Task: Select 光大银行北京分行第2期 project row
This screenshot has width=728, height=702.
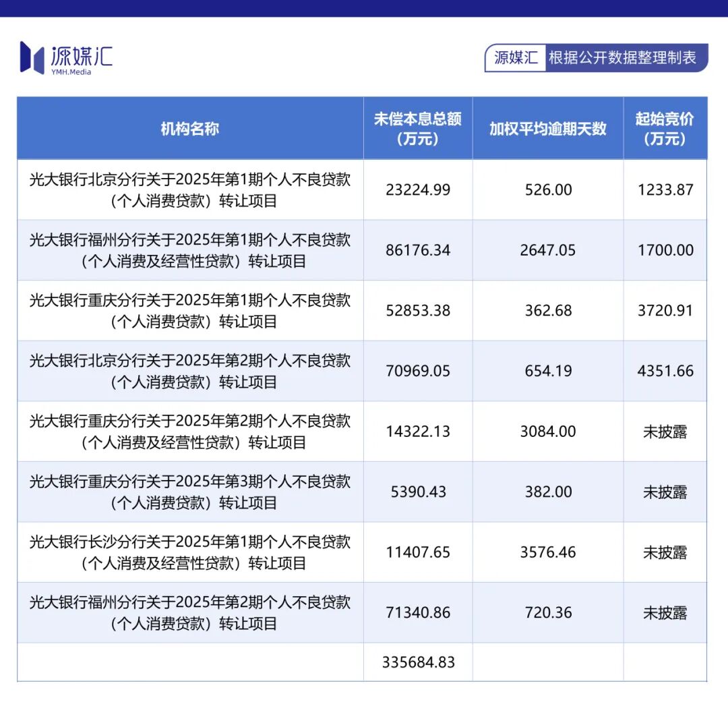Action: click(190, 370)
